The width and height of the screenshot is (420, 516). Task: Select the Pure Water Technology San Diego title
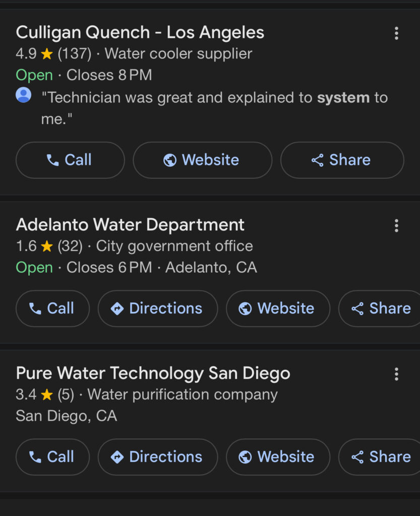[153, 373]
